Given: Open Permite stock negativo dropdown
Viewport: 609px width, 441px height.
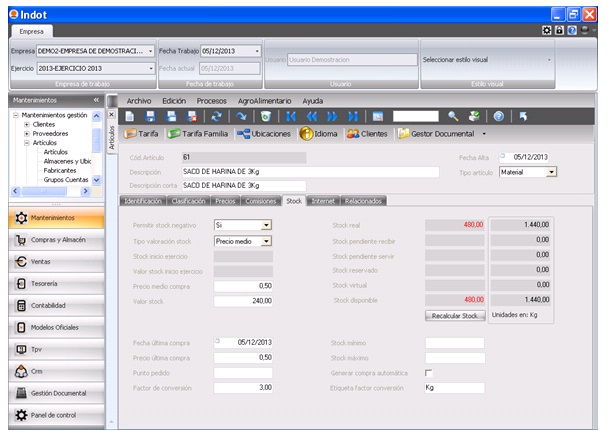Looking at the screenshot, I should coord(266,226).
